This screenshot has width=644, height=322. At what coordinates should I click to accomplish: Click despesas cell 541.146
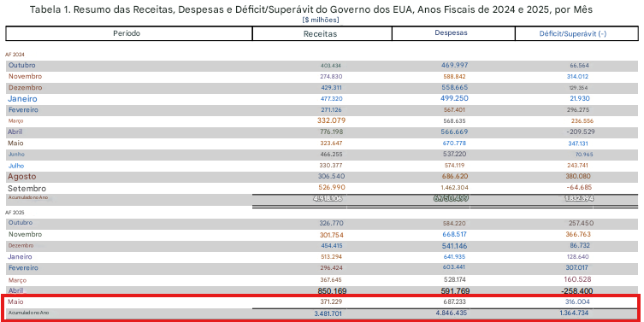point(454,246)
